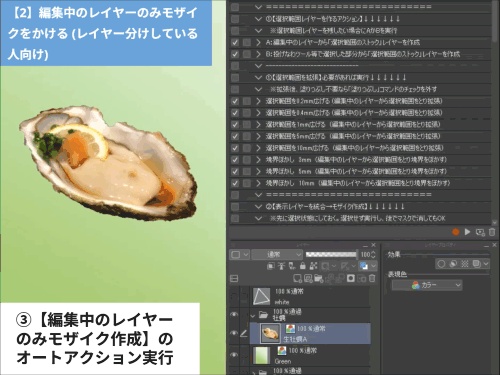The height and width of the screenshot is (375, 500).
Task: Click the layer opacity value stepper
Action: click(x=373, y=255)
